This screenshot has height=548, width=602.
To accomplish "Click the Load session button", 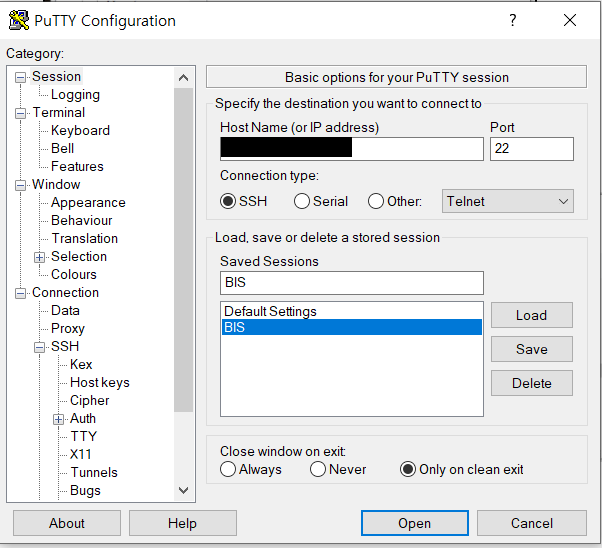I will (532, 315).
